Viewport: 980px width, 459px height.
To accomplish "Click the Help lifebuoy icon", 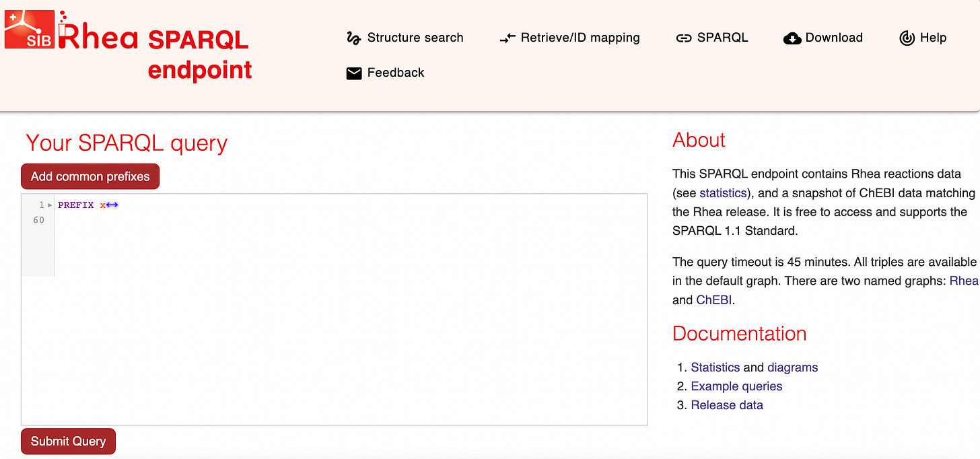I will point(907,38).
